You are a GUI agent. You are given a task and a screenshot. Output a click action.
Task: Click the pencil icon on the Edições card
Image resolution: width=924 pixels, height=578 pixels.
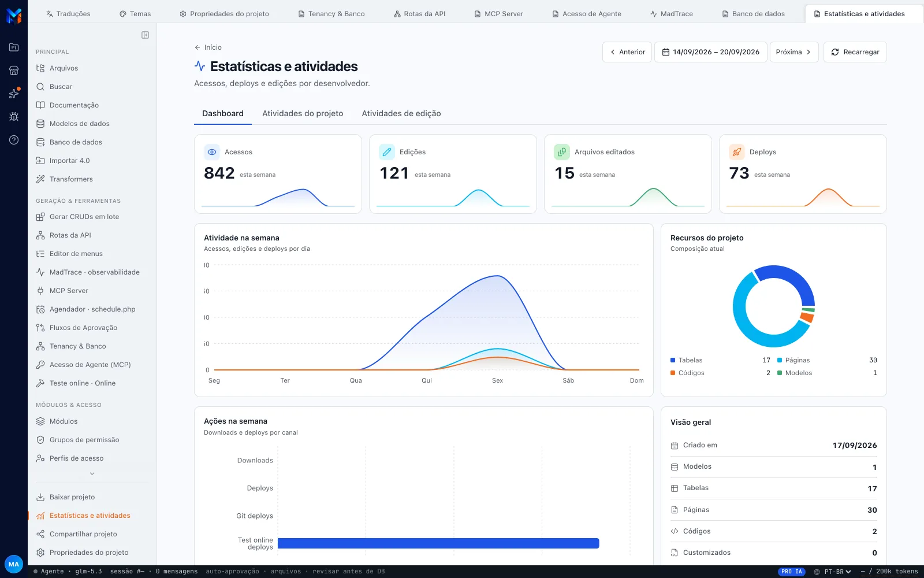[x=387, y=152]
